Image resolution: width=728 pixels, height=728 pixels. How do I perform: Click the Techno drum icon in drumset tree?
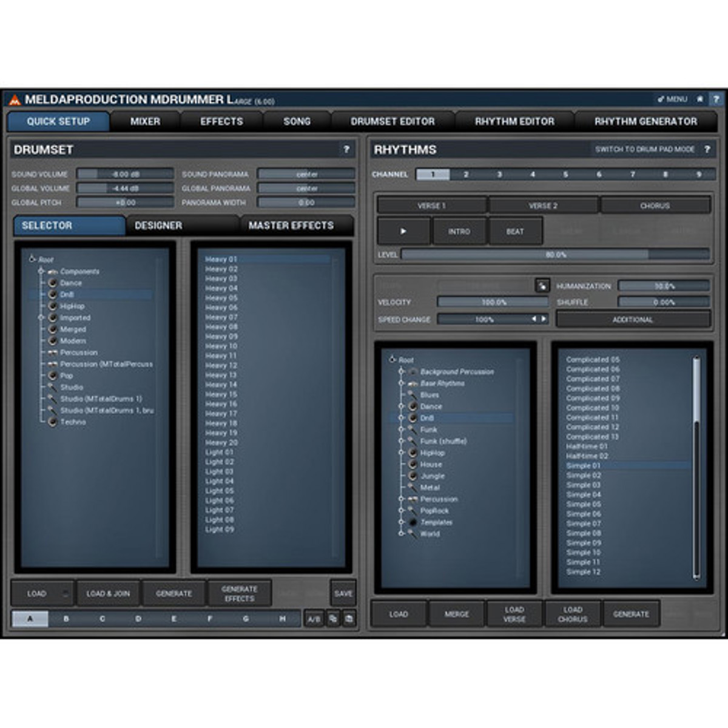[53, 422]
